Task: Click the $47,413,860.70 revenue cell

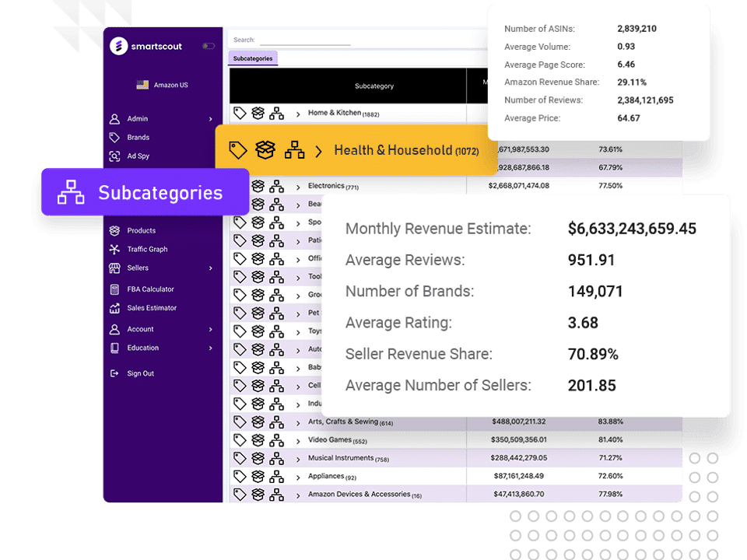Action: click(x=519, y=494)
